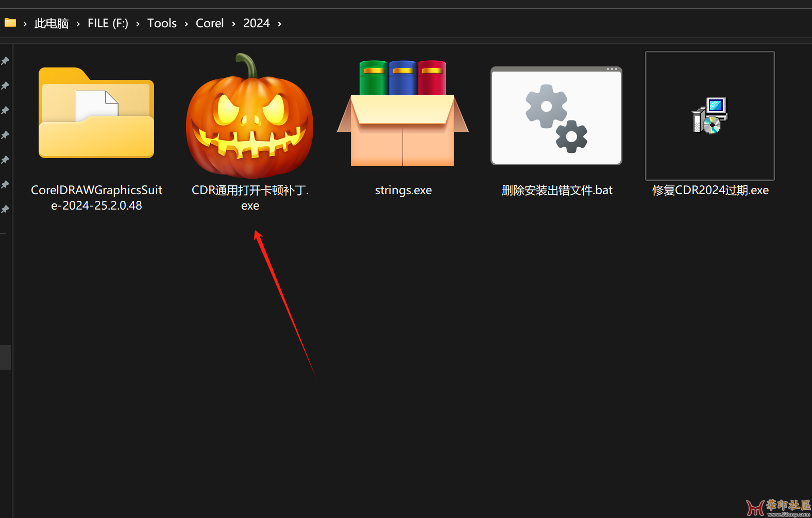Click the file name CDR通用打开卡顿补丁.exe
The height and width of the screenshot is (518, 812).
pos(250,198)
